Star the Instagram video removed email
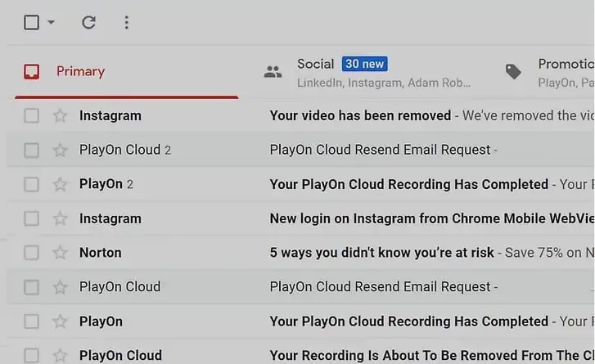 (60, 116)
